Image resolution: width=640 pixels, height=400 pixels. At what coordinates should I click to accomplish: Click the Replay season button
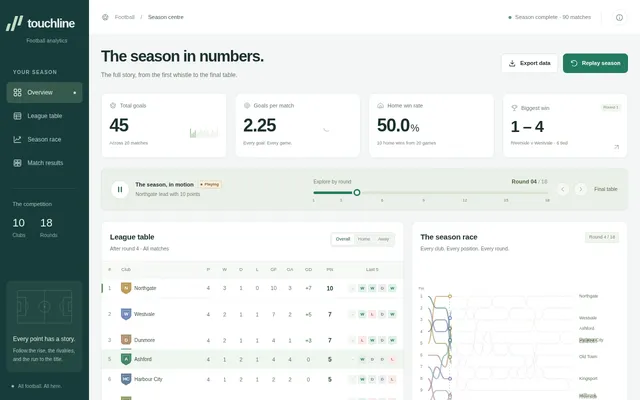pyautogui.click(x=595, y=63)
